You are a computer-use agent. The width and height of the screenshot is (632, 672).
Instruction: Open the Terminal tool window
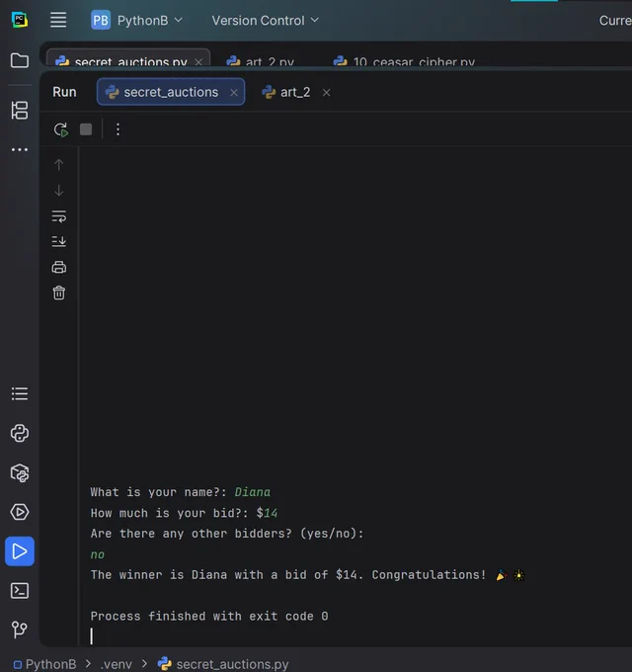click(x=20, y=591)
